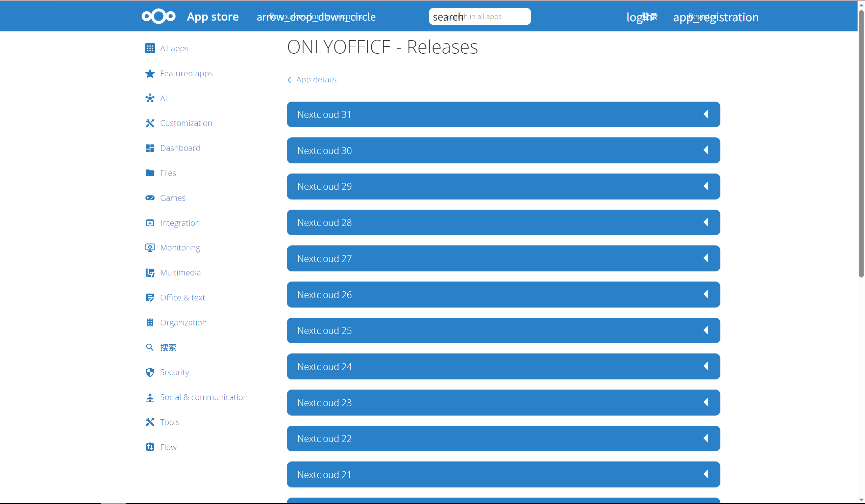Select the Social & communication category

pos(203,397)
